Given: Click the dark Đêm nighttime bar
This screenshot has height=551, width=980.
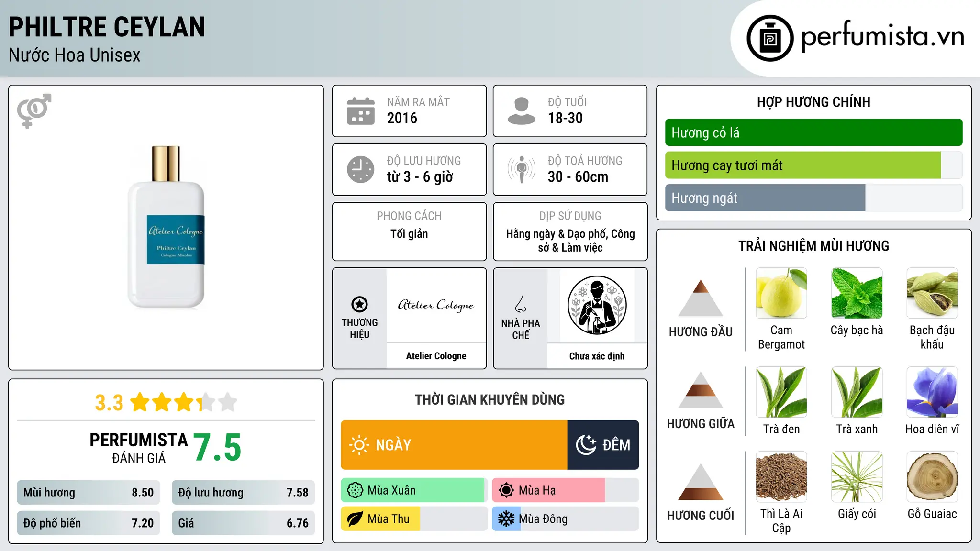Looking at the screenshot, I should click(603, 445).
